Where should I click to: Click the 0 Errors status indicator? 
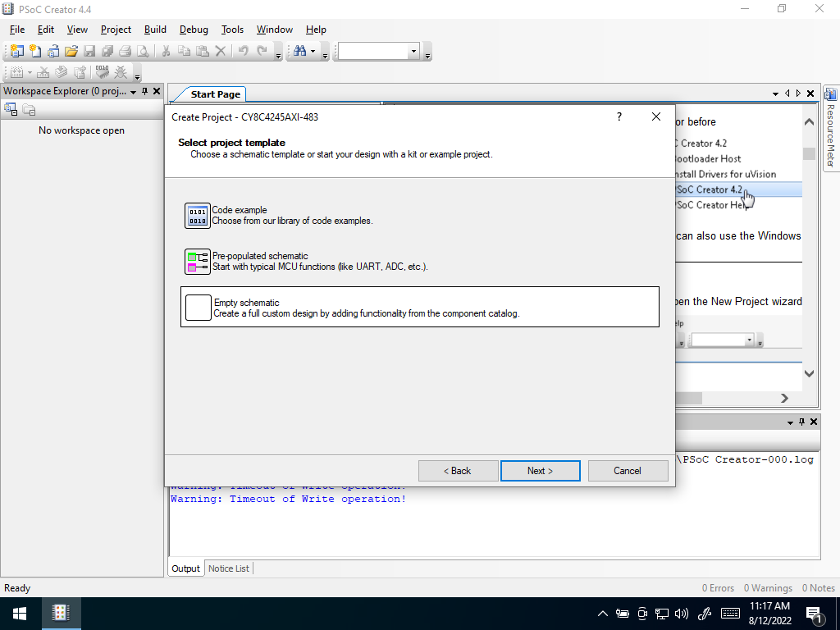718,588
